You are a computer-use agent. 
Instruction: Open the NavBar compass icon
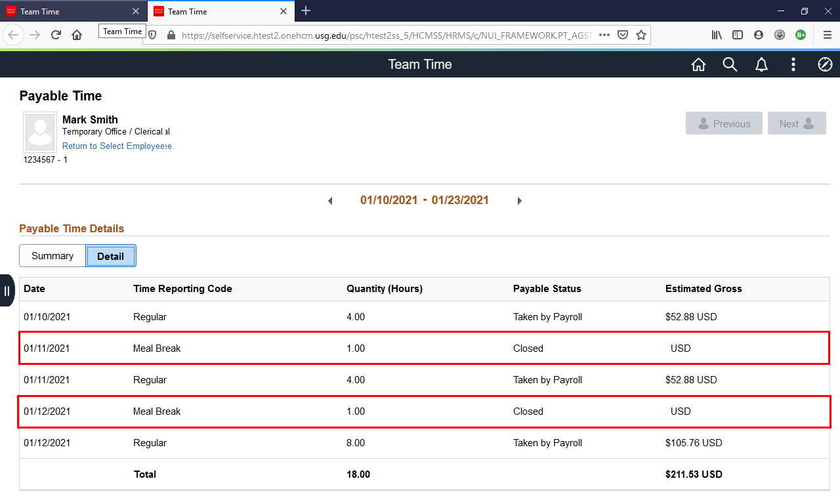pos(825,64)
